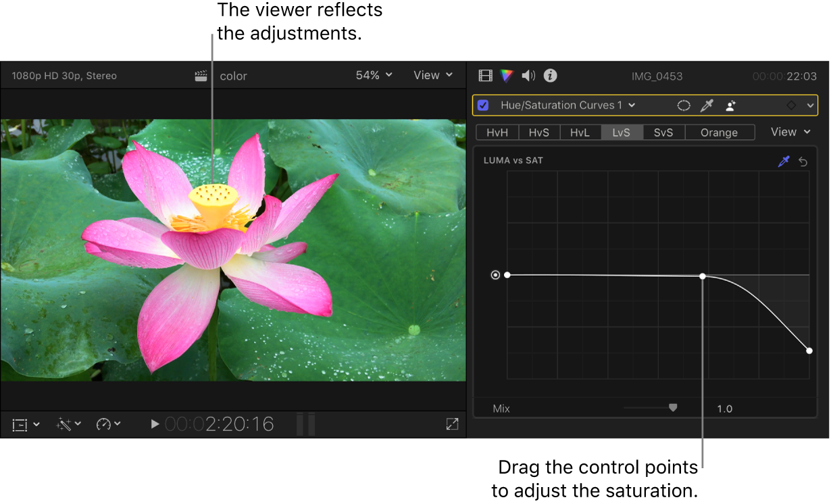
Task: Open the inspector View pop-up menu
Action: pyautogui.click(x=791, y=132)
